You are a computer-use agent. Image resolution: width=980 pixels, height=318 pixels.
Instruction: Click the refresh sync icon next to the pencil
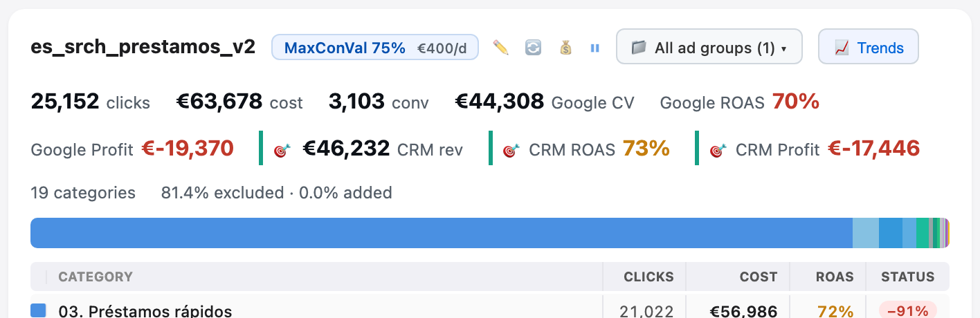533,48
